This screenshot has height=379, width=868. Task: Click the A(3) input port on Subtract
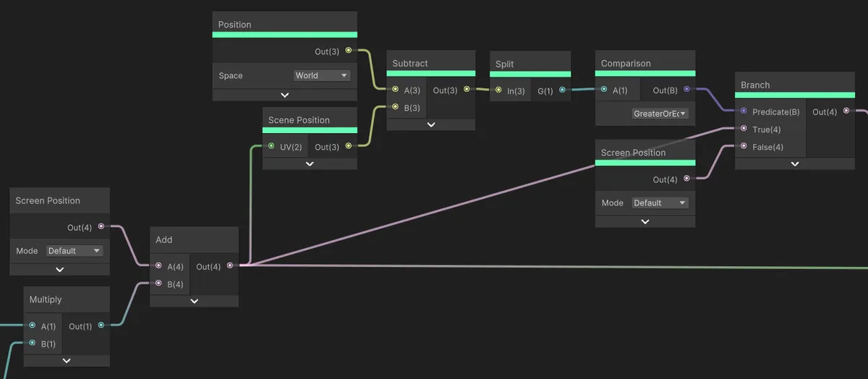(395, 90)
